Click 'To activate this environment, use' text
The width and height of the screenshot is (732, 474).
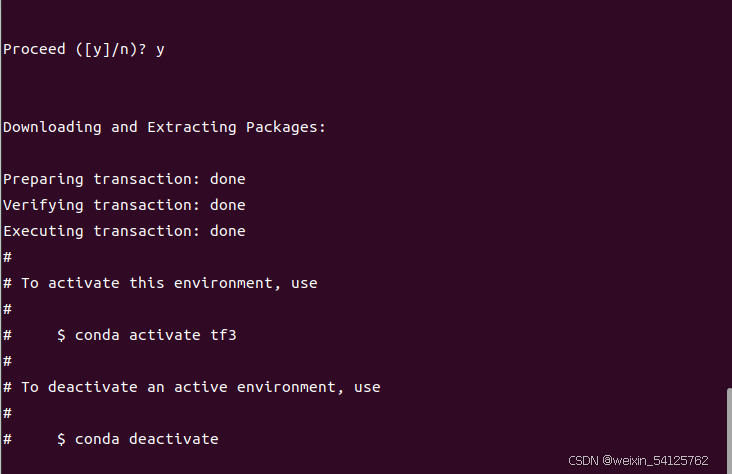[169, 283]
